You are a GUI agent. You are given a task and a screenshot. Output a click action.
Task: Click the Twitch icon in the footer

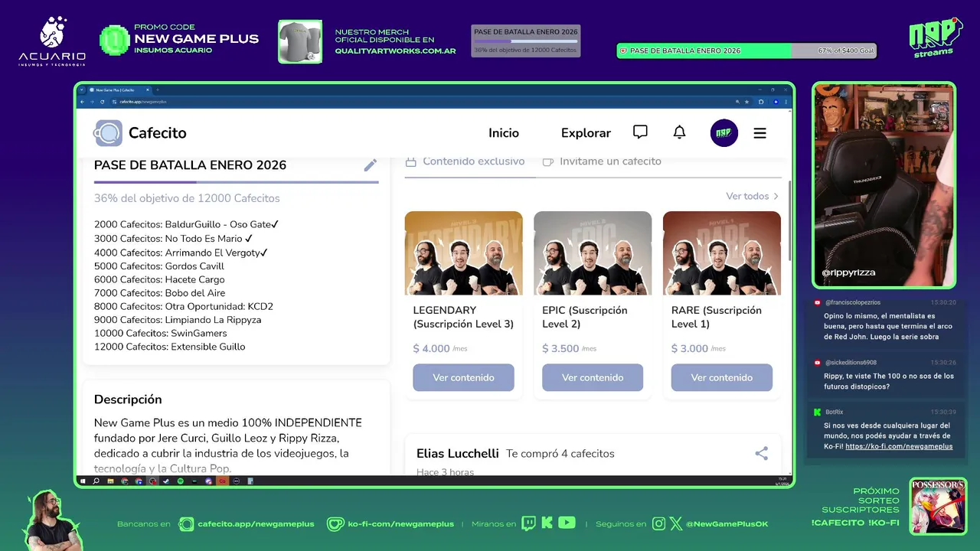(528, 523)
